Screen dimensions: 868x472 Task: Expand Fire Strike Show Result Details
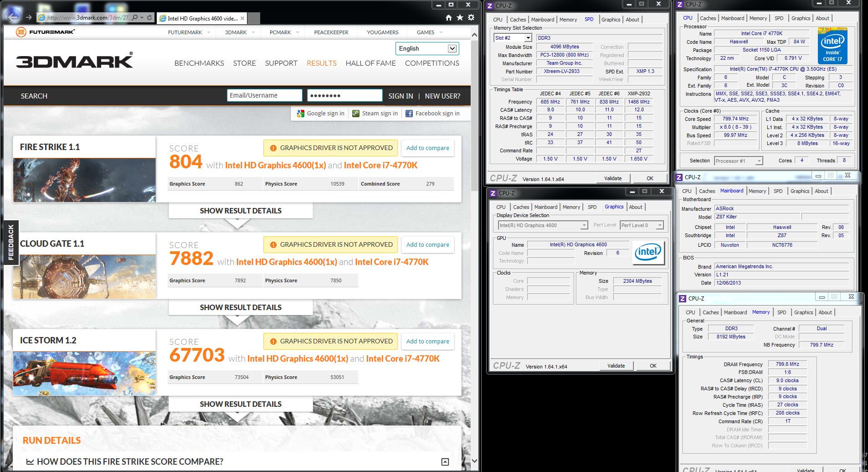[x=241, y=211]
